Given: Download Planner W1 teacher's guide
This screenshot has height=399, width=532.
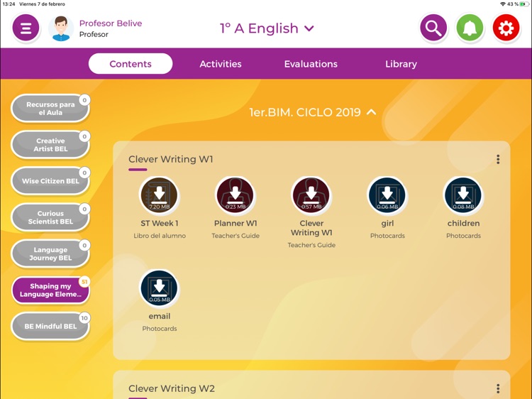Looking at the screenshot, I should click(235, 195).
